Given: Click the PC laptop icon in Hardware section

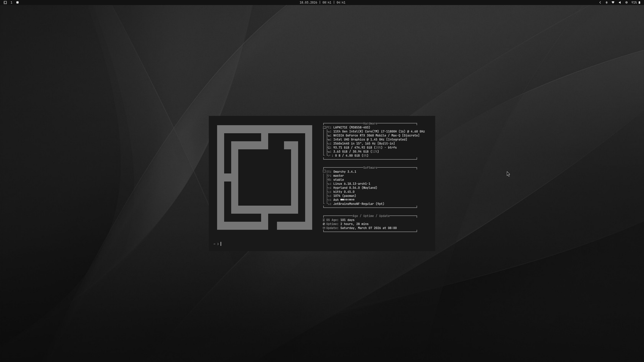Looking at the screenshot, I should [x=325, y=127].
